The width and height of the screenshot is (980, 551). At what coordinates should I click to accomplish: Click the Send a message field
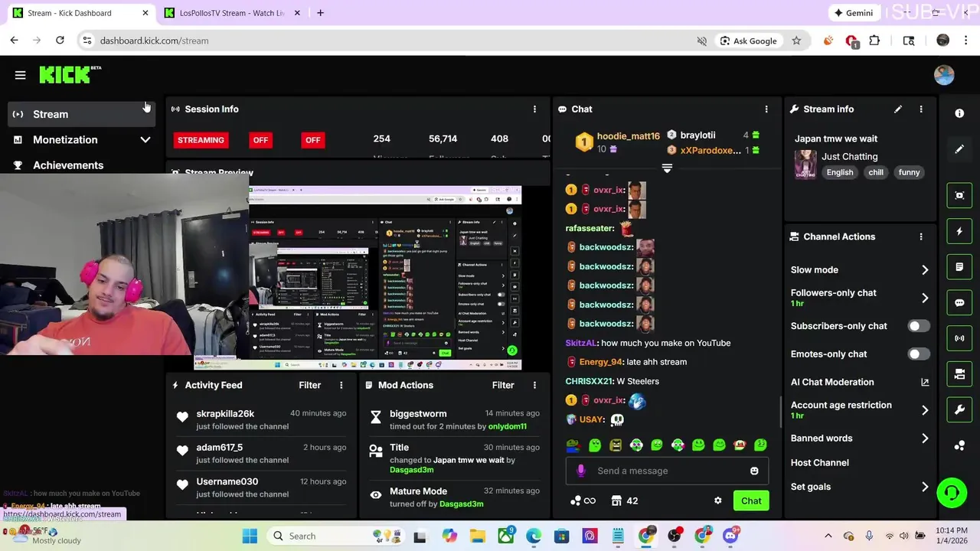pos(667,471)
